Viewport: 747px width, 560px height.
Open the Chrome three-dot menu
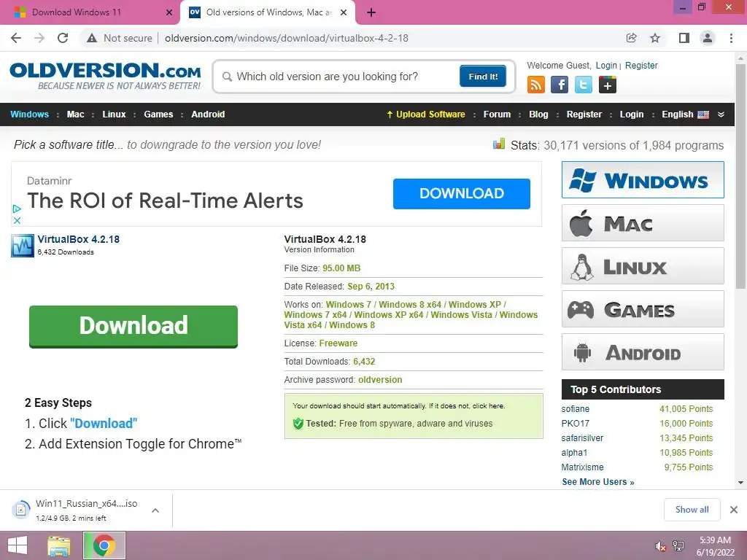[x=731, y=38]
